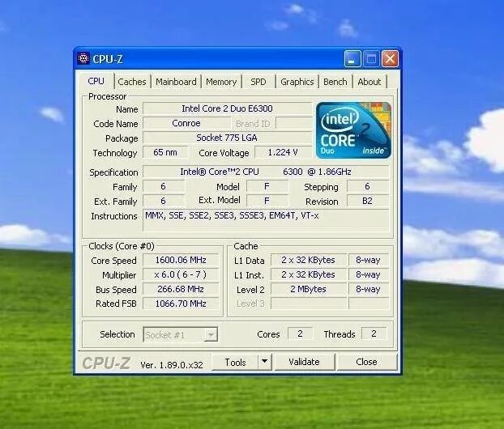Click the Core Voltage value 1.224 V
This screenshot has height=429, width=504.
pyautogui.click(x=283, y=152)
